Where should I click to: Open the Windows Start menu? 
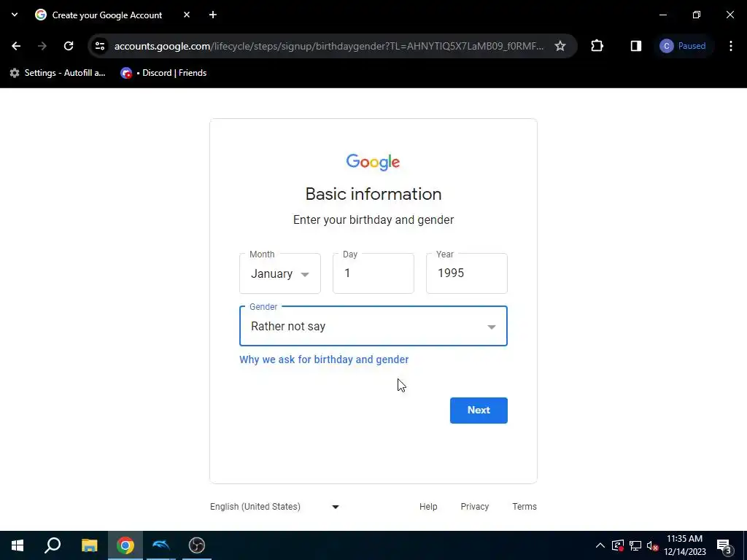(x=18, y=545)
